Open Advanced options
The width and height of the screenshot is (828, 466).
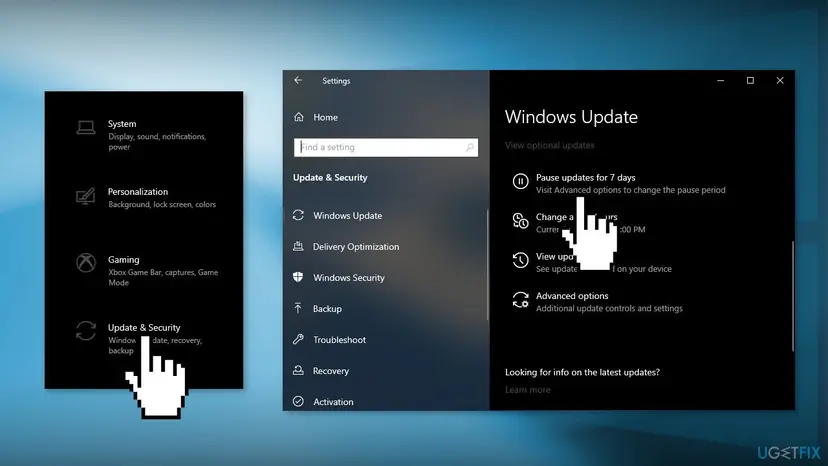pyautogui.click(x=572, y=296)
